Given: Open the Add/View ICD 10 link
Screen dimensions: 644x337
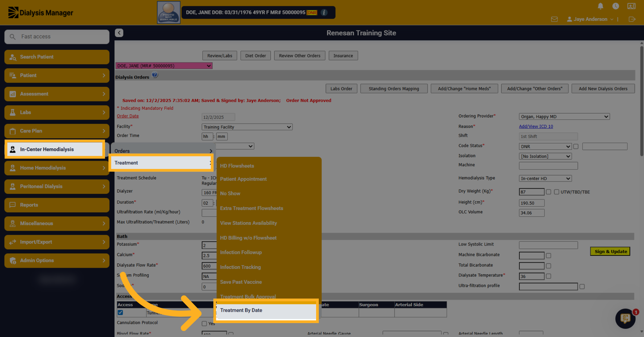Looking at the screenshot, I should (x=536, y=126).
